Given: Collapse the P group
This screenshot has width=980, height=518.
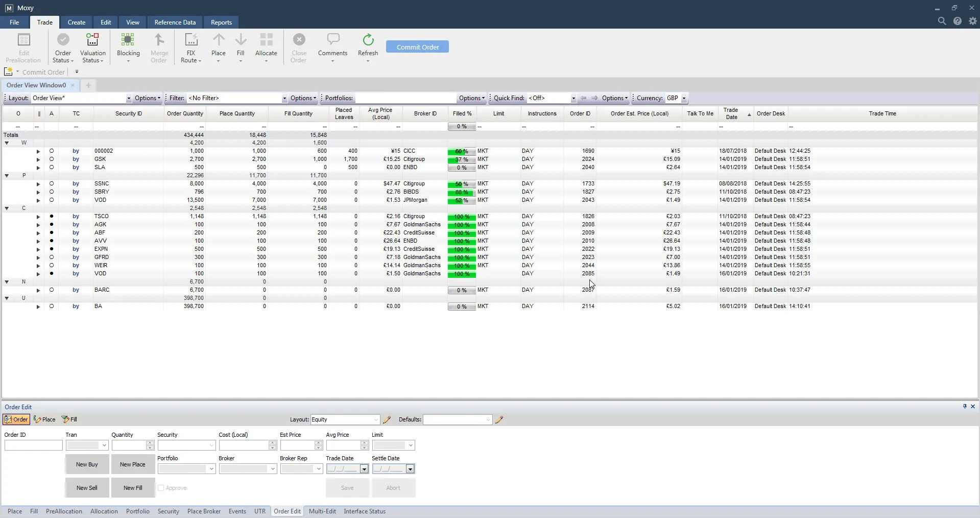Looking at the screenshot, I should (7, 176).
